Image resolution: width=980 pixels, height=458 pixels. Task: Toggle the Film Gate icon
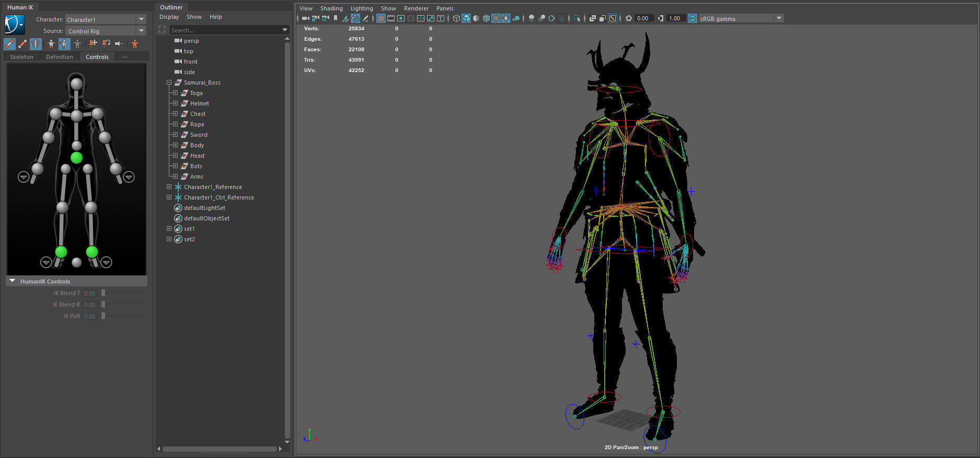(x=390, y=18)
